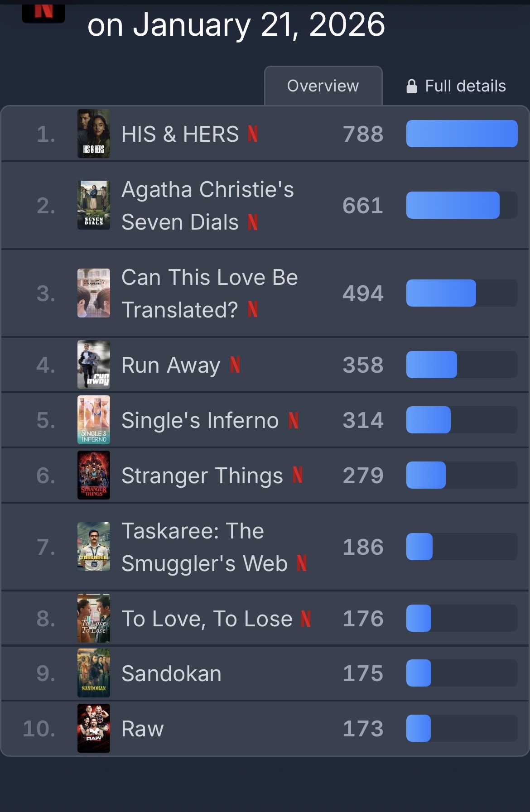Click lock icon beside Full details
This screenshot has height=812, width=530.
411,86
